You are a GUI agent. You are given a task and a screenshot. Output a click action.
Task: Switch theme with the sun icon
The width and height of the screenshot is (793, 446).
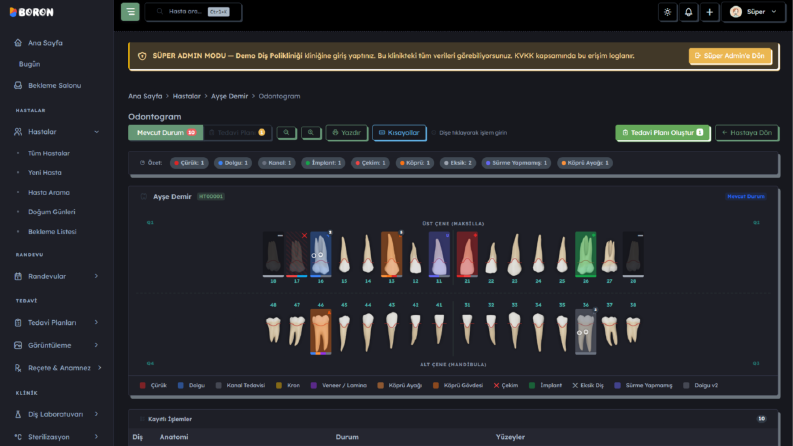point(668,12)
